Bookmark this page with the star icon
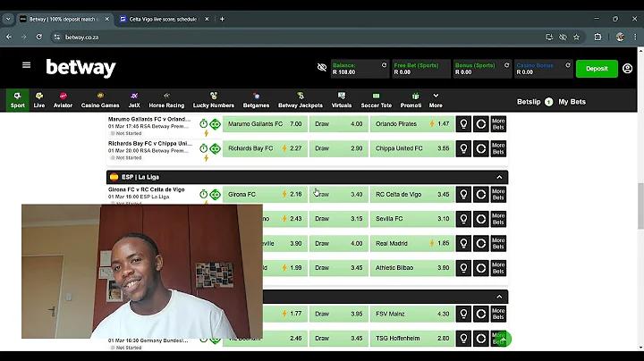 pyautogui.click(x=576, y=37)
